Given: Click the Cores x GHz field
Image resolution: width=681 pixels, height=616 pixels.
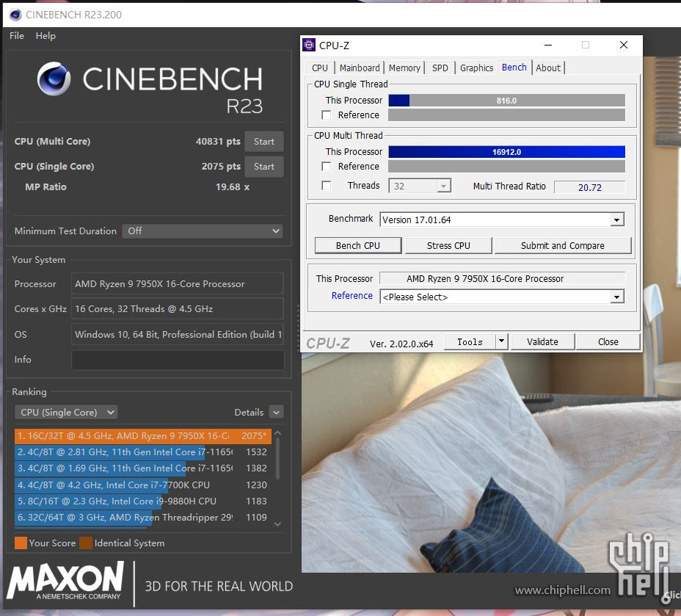Looking at the screenshot, I should tap(178, 309).
